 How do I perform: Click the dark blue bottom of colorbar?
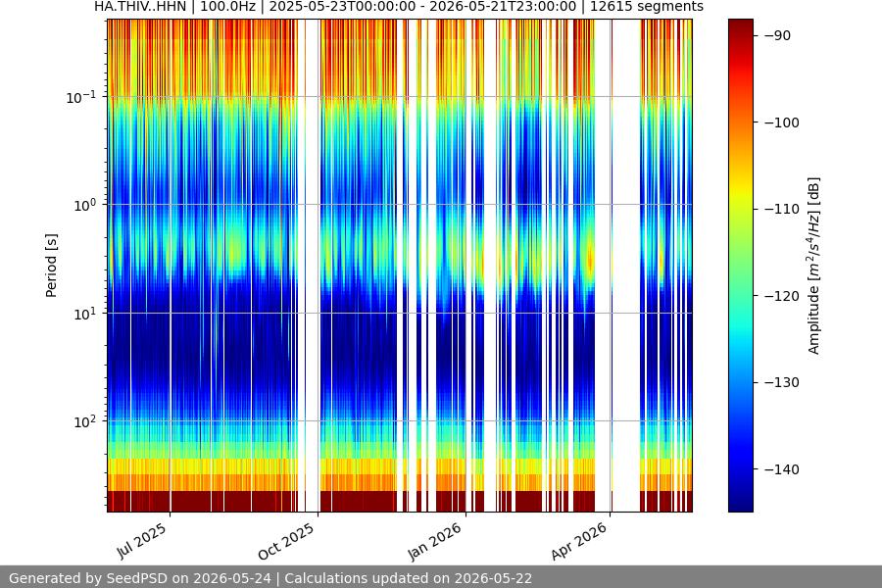coord(740,502)
